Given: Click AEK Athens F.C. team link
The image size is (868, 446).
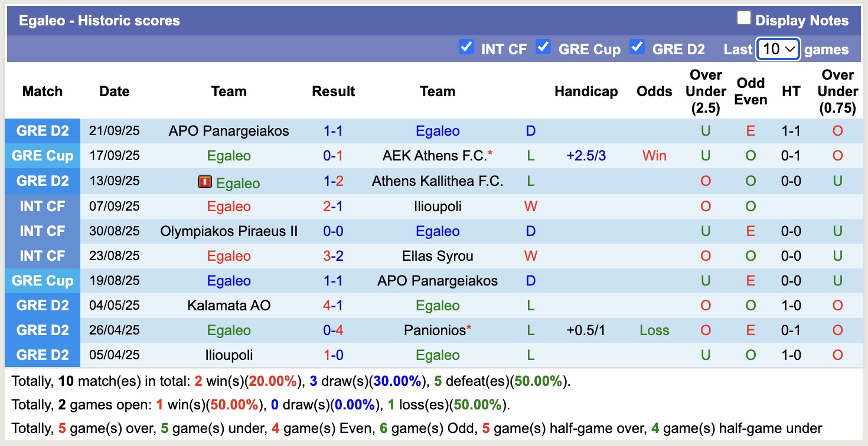Looking at the screenshot, I should coord(434,156).
